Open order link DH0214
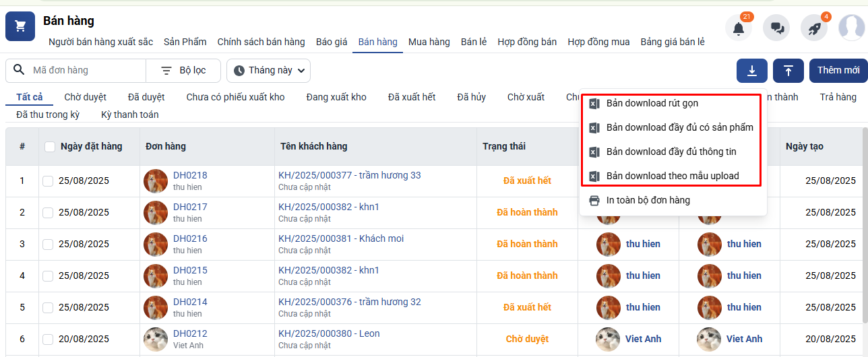Viewport: 868px width, 357px height. tap(190, 302)
